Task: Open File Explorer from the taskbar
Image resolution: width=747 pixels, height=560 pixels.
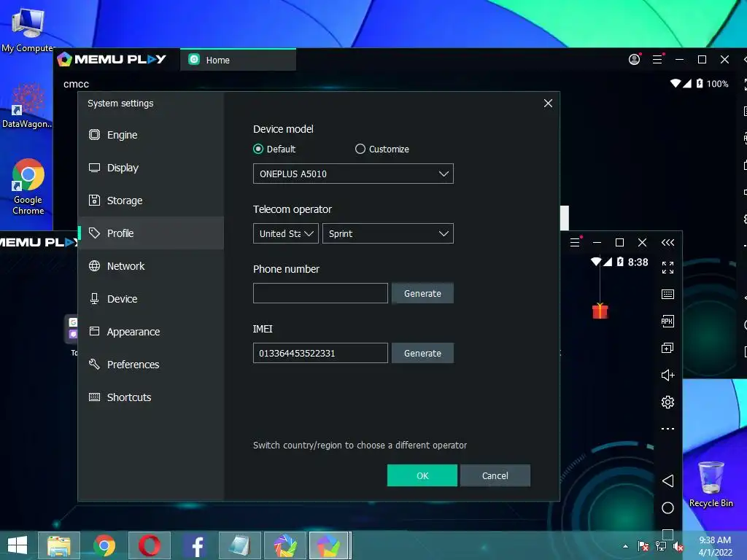Action: 59,545
